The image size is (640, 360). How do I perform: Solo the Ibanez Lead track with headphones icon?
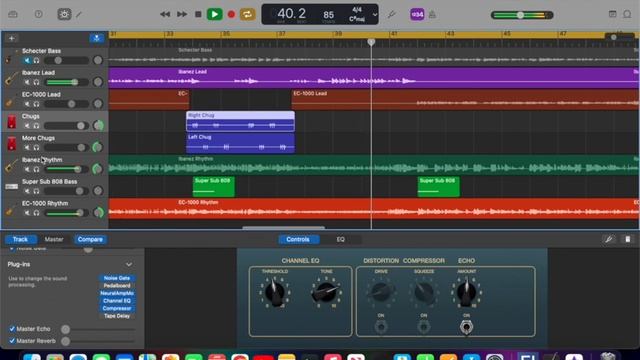click(x=36, y=82)
